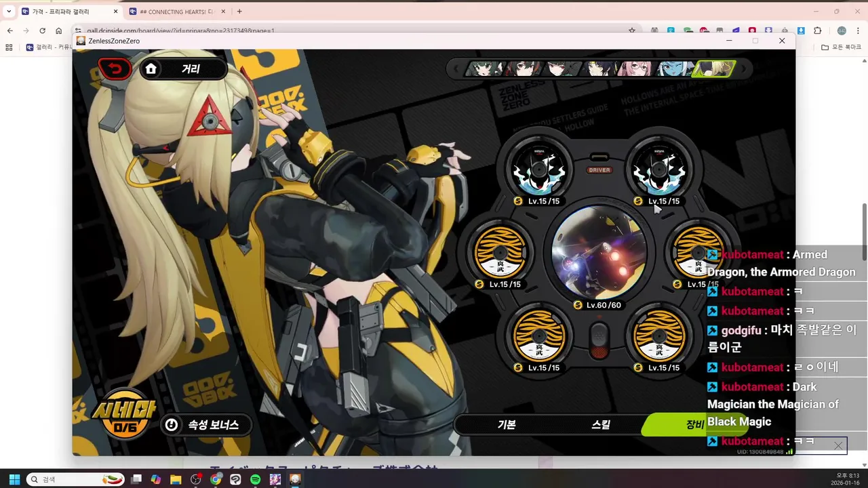Open the top-right drive disc slot

659,169
